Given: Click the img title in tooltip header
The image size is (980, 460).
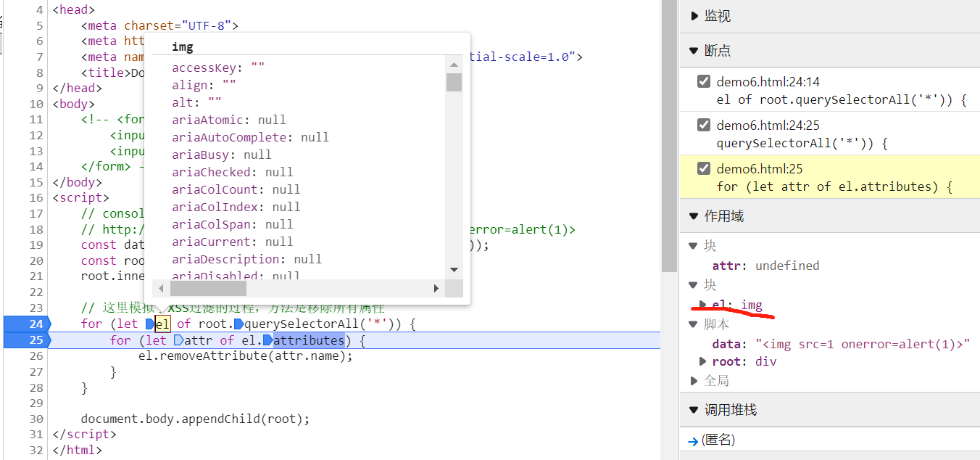Looking at the screenshot, I should click(x=183, y=46).
